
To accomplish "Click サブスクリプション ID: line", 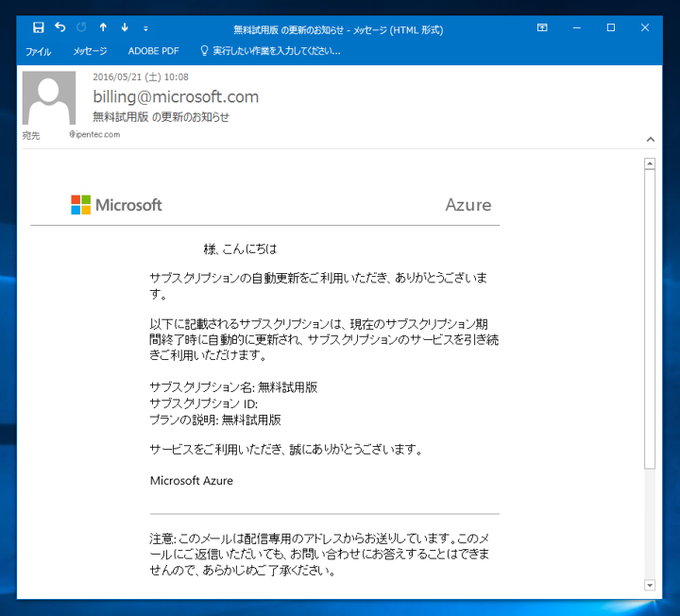I will click(x=203, y=403).
